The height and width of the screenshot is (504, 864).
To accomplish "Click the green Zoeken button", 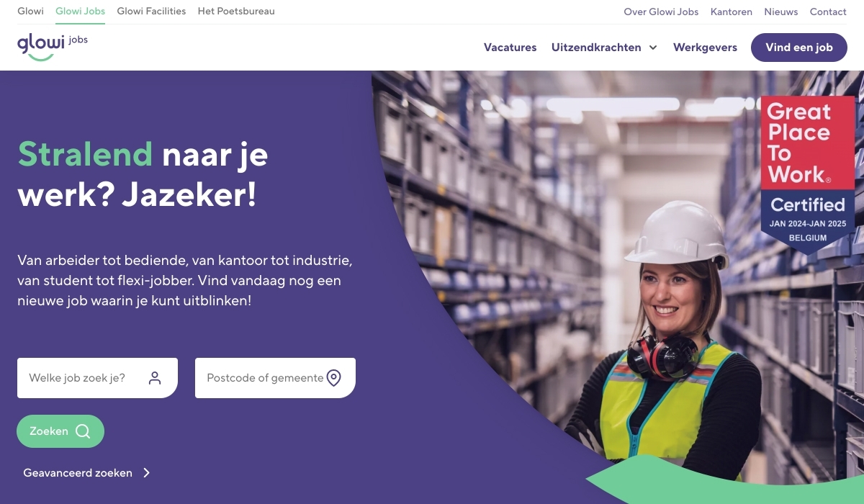I will pyautogui.click(x=60, y=431).
